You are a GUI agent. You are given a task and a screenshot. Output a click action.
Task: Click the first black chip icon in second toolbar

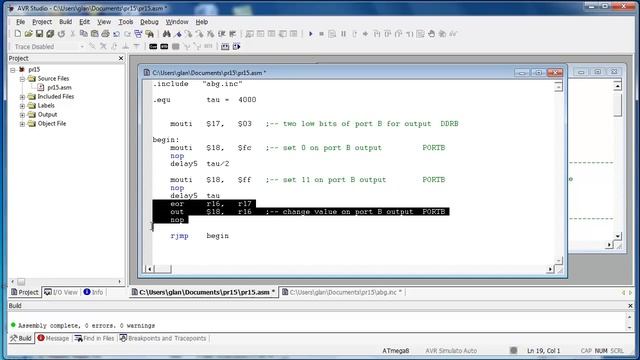pyautogui.click(x=153, y=47)
